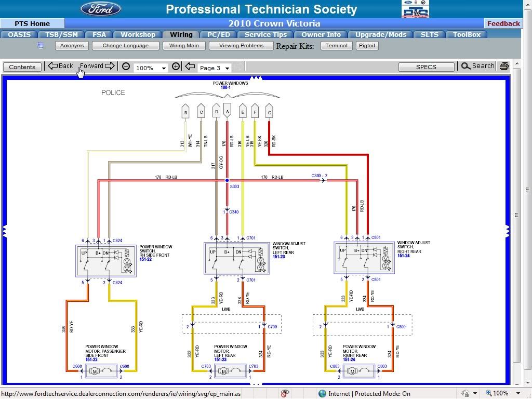
Task: Open 151-23 link under left rear motor
Action: pos(220,360)
